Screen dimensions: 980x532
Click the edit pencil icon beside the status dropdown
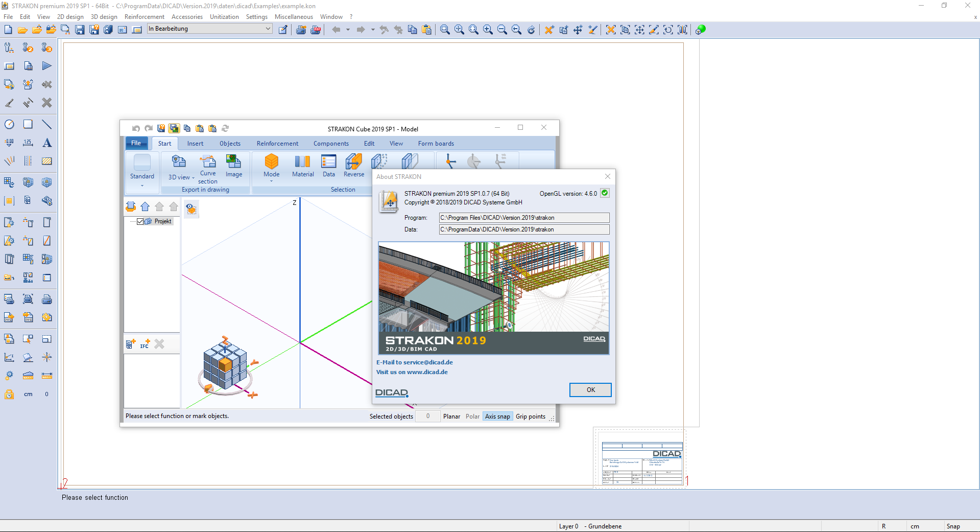tap(283, 30)
